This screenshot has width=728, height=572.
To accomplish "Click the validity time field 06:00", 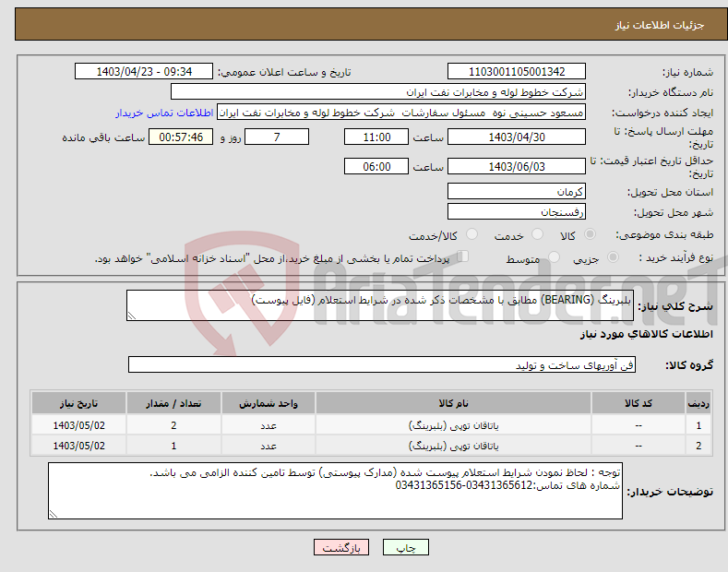I will point(376,166).
